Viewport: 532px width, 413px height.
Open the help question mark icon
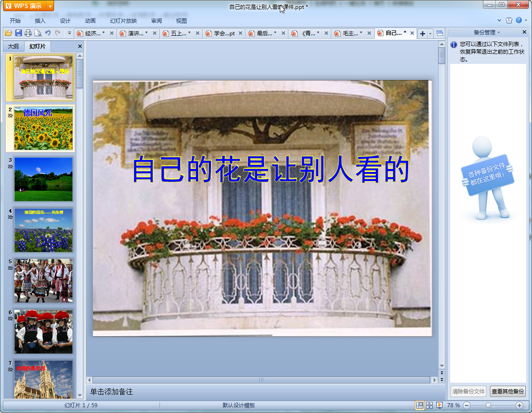coord(519,21)
